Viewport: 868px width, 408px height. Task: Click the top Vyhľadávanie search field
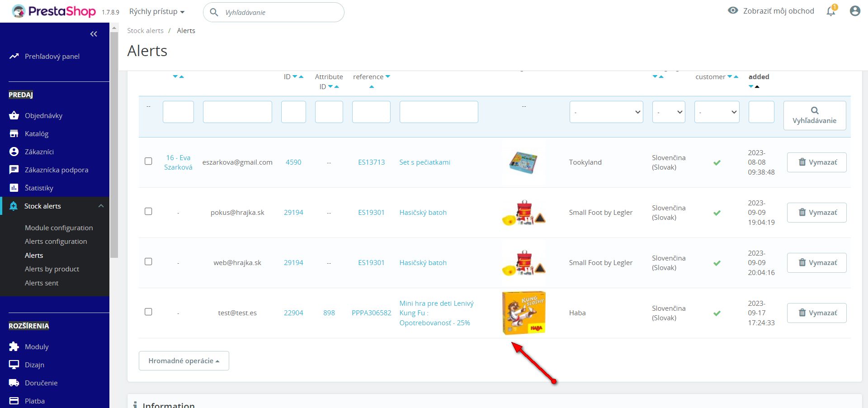[274, 12]
